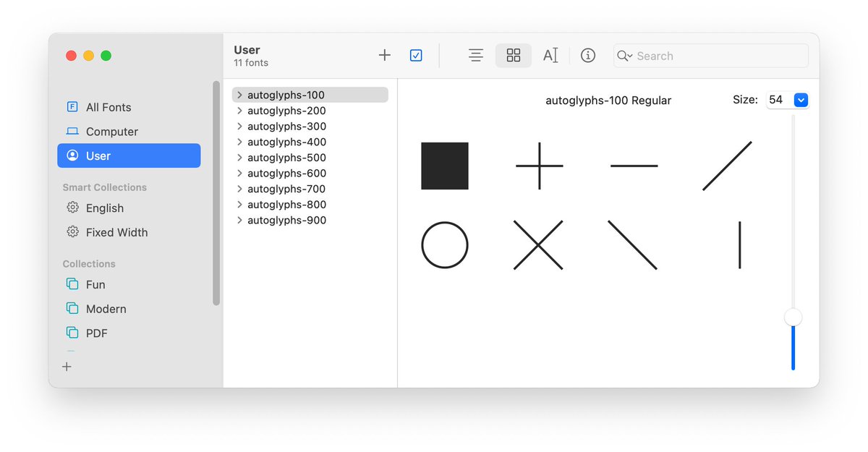Image resolution: width=868 pixels, height=452 pixels.
Task: Expand the autoglyphs-200 font family
Action: pyautogui.click(x=239, y=111)
